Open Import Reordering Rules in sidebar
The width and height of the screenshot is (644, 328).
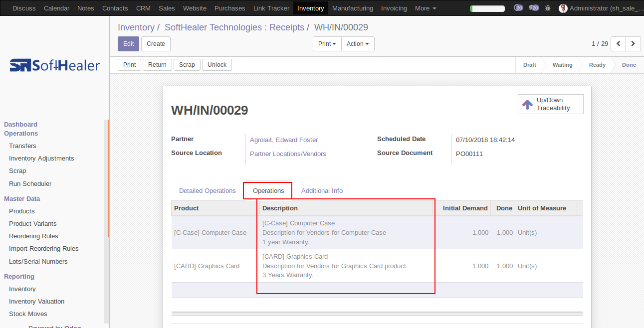click(x=44, y=249)
